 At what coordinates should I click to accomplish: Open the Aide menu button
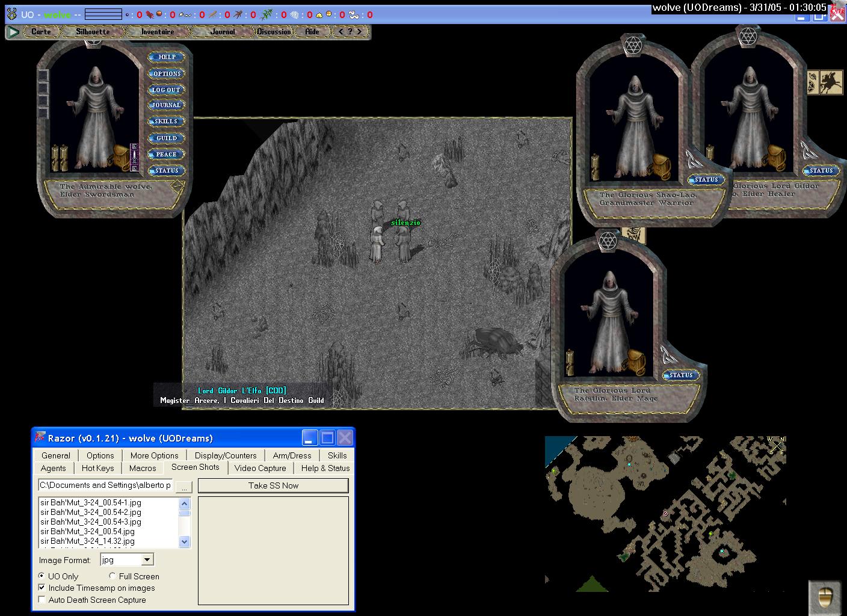click(312, 32)
